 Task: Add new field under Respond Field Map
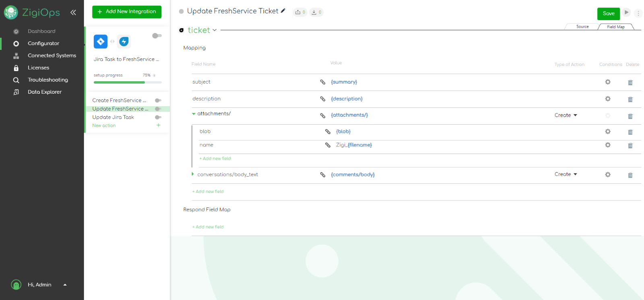point(208,227)
